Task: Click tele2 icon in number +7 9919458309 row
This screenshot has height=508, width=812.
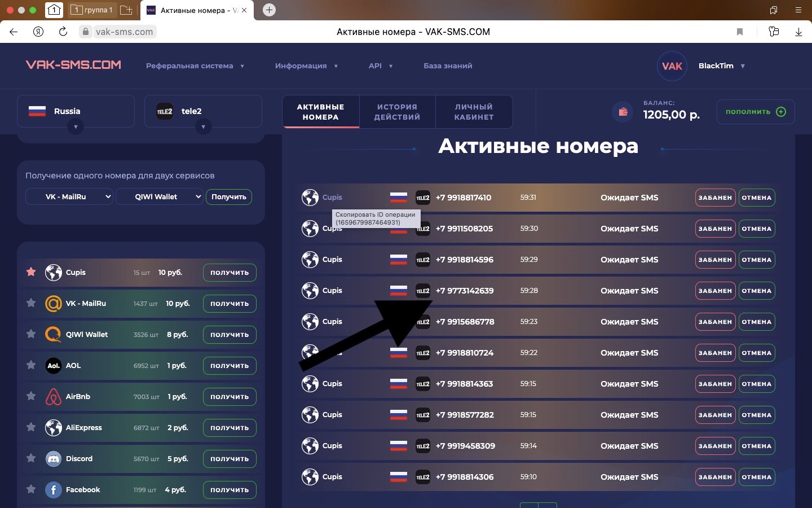Action: tap(423, 446)
